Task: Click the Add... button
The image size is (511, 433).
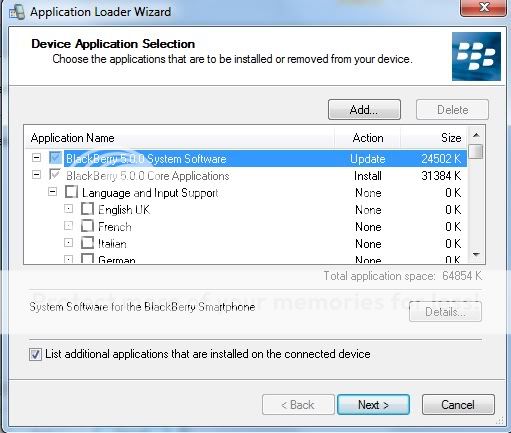Action: (364, 110)
